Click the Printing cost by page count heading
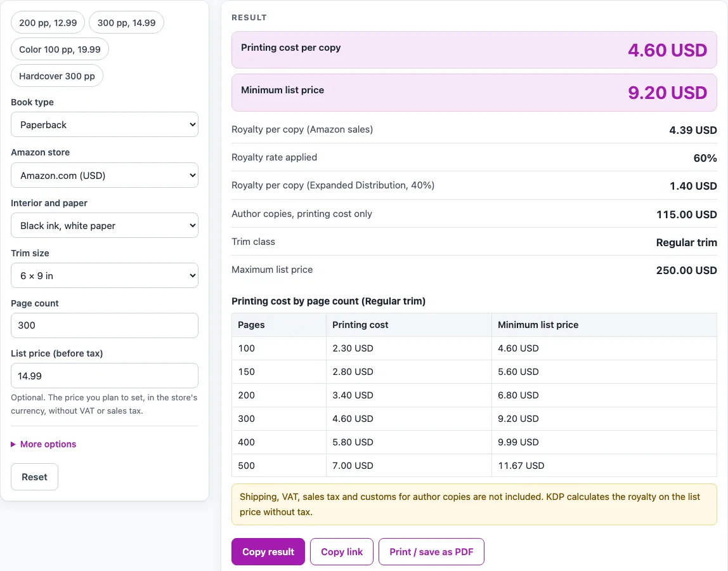728x571 pixels. click(328, 301)
